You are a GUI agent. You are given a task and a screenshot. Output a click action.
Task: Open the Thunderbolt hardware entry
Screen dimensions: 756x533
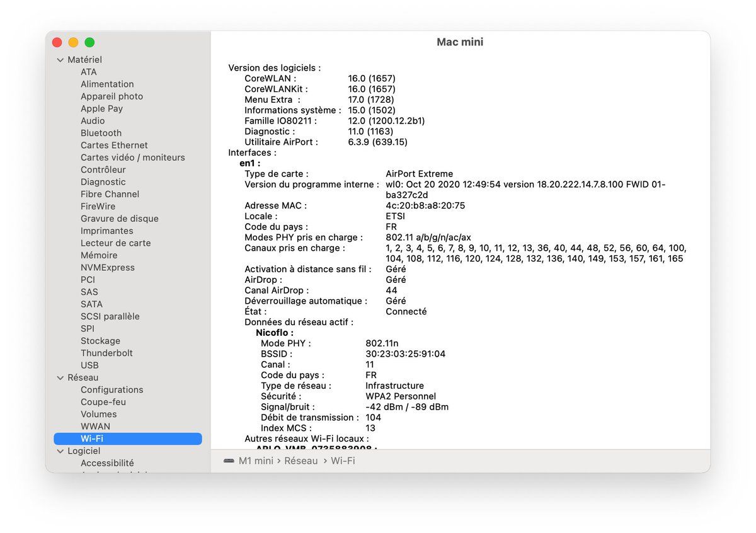coord(106,353)
